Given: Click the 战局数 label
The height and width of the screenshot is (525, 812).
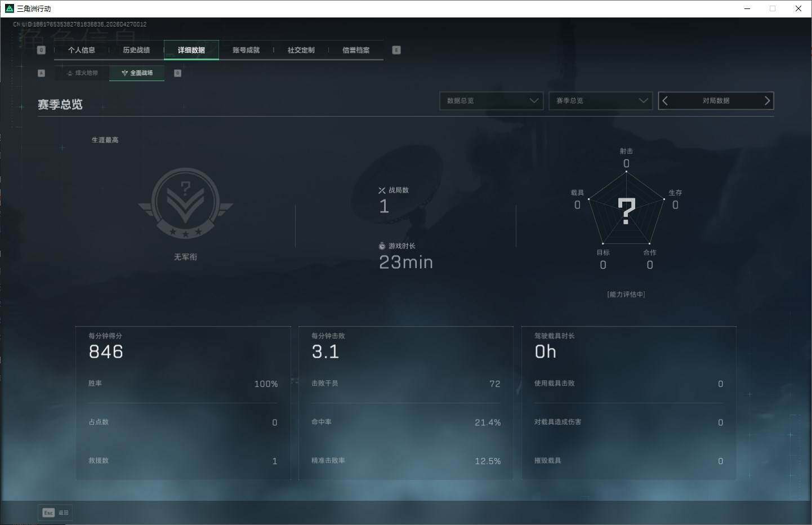Looking at the screenshot, I should (x=399, y=190).
